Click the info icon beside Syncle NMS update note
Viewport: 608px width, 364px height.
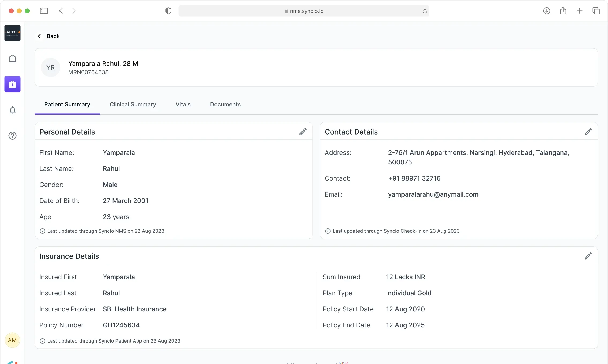pyautogui.click(x=42, y=231)
